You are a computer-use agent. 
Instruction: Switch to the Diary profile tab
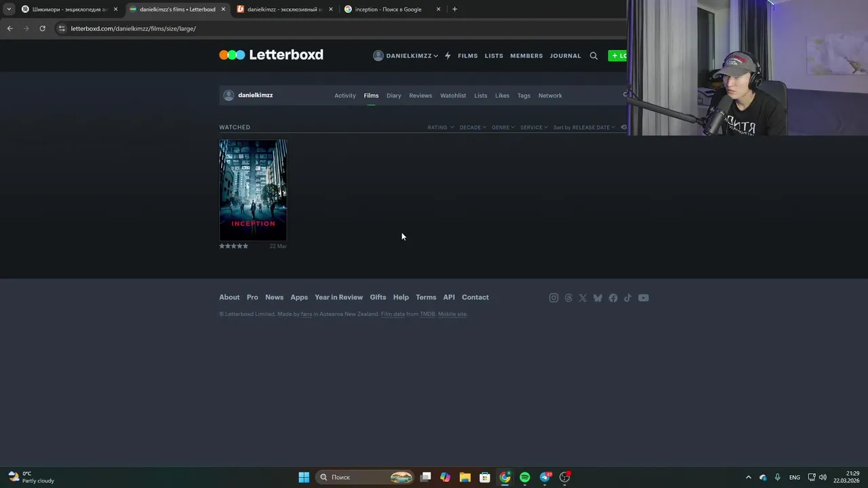(394, 96)
